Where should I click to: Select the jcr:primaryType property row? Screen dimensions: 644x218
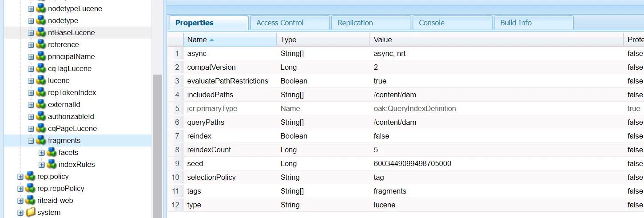click(x=405, y=108)
